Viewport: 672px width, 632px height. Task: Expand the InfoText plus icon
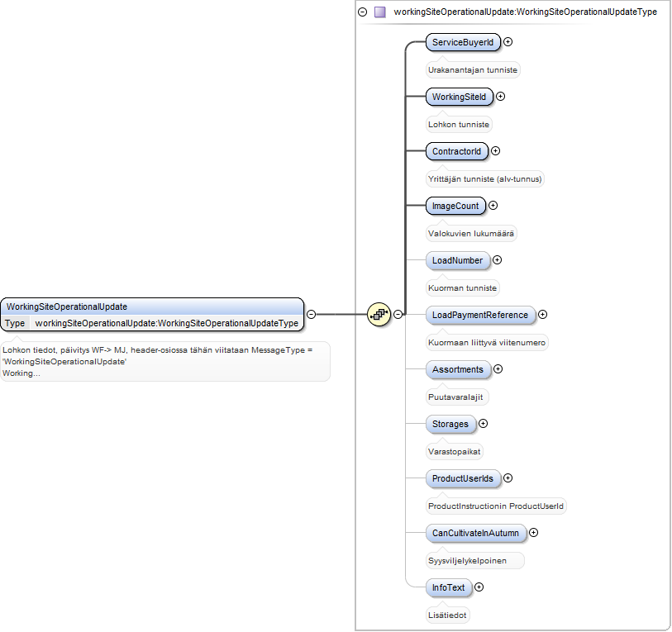tap(479, 587)
